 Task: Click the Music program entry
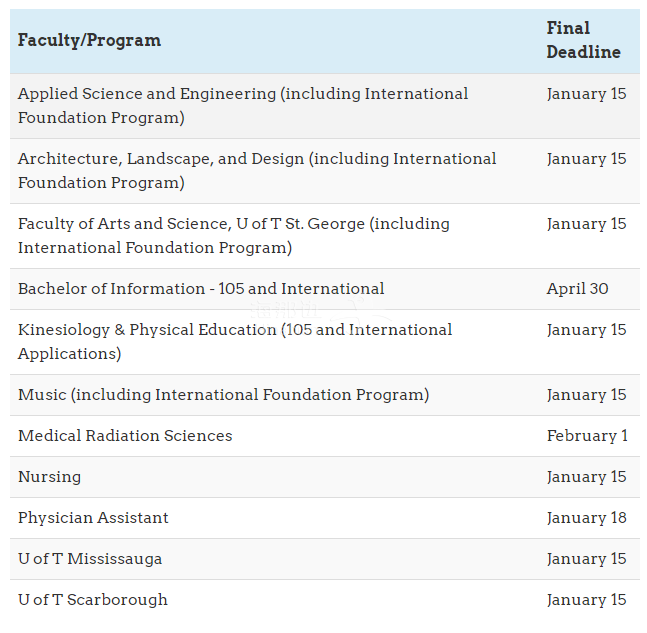pos(223,395)
